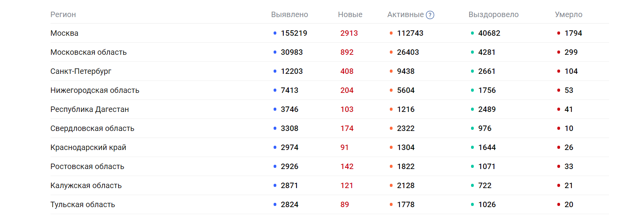Screen dimensions: 644x218
Task: Sort table by Новые column header
Action: point(350,14)
